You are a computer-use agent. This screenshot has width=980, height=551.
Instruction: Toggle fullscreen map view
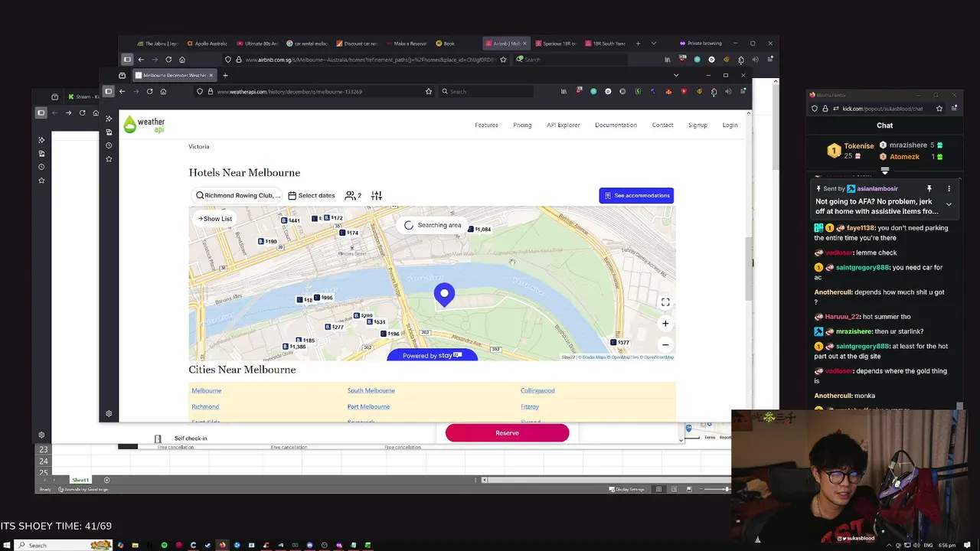(x=665, y=302)
